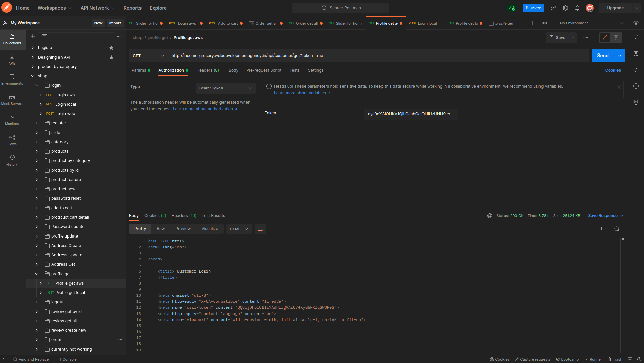Screen dimensions: 644x363
Task: Switch to the Params tab
Action: (141, 70)
